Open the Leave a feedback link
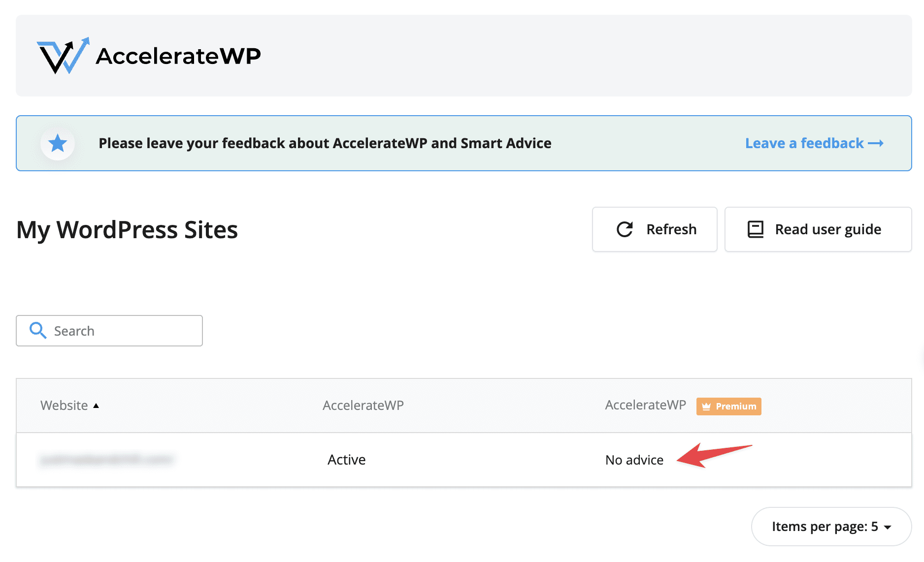 (804, 143)
